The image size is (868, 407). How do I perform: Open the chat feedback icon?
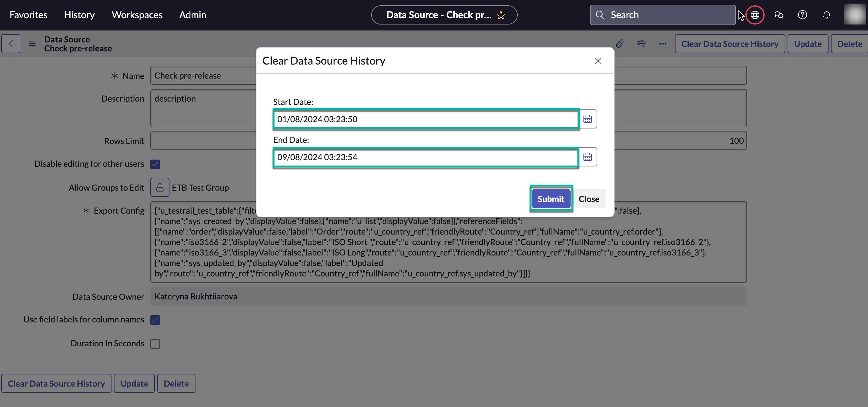click(x=779, y=15)
